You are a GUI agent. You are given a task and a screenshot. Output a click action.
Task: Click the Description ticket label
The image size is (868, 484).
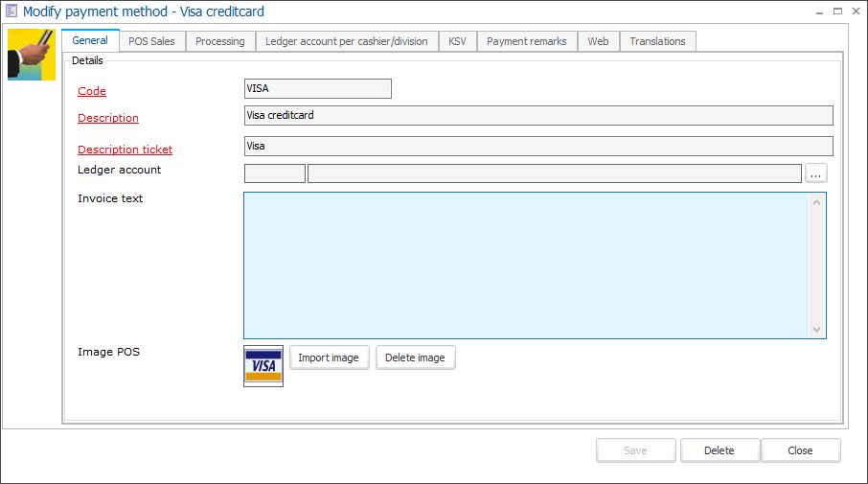click(126, 150)
